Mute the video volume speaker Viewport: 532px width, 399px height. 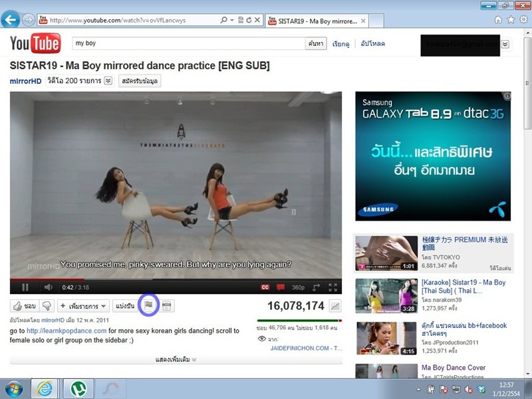48,287
